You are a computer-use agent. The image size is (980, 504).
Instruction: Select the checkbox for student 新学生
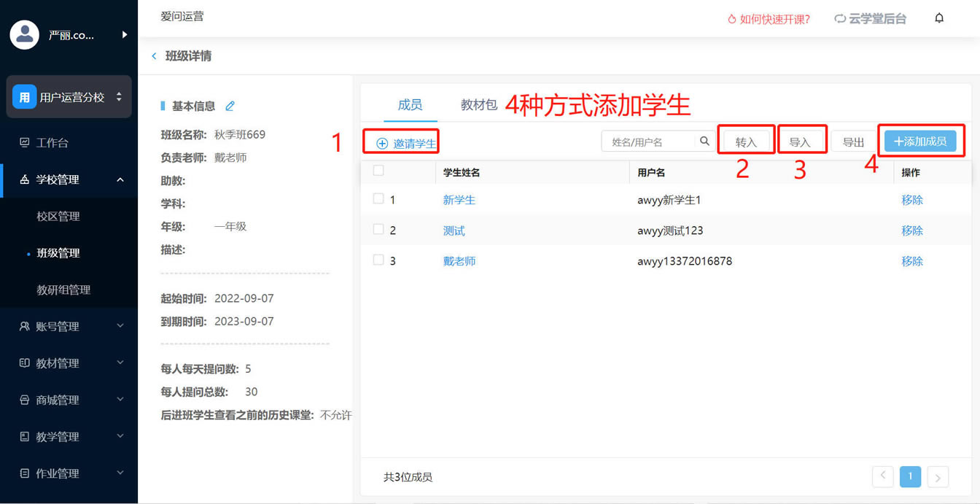pyautogui.click(x=378, y=199)
